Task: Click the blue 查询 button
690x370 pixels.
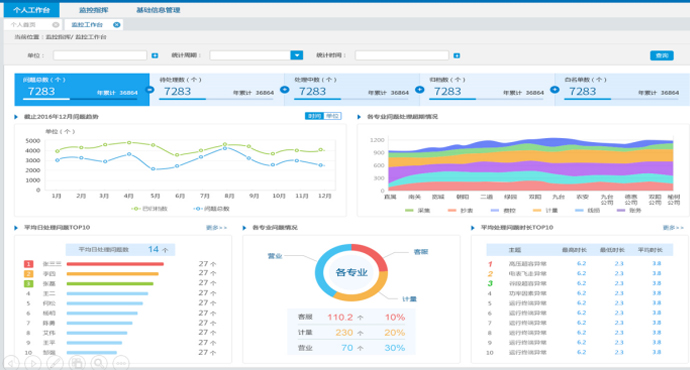Action: click(x=662, y=55)
